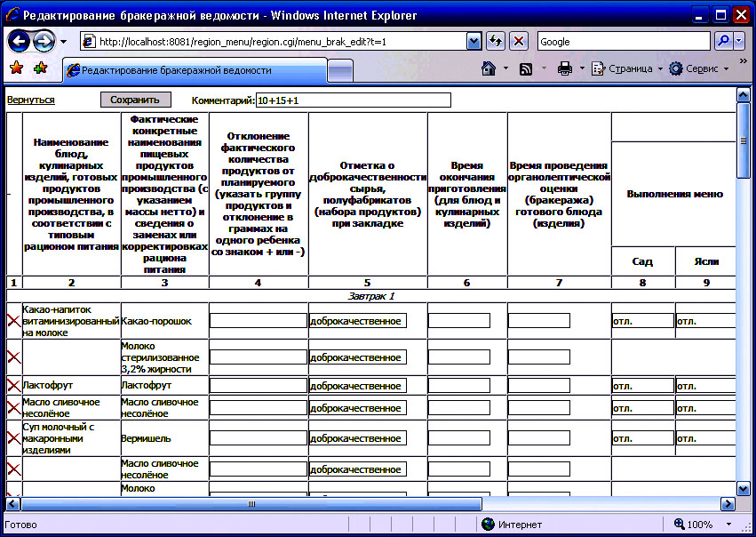This screenshot has width=756, height=537.
Task: Refresh the page with the Refresh icon
Action: click(x=496, y=42)
